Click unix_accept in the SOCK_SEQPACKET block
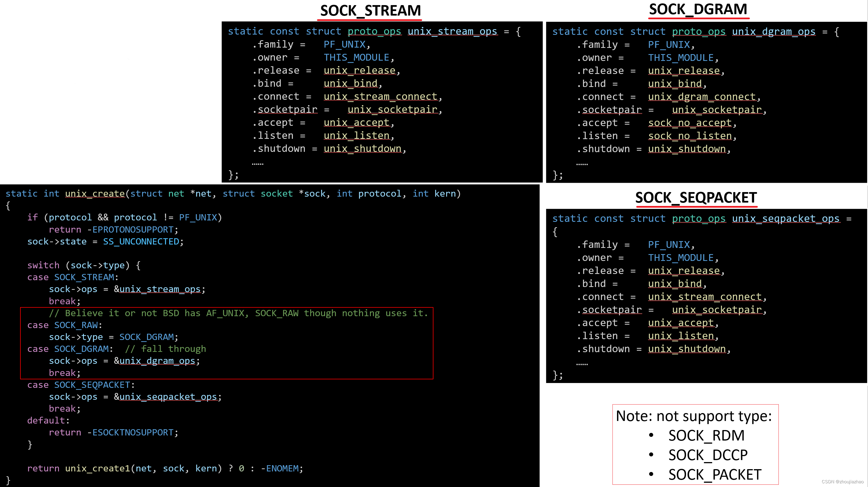Screen dimensions: 868x487 tap(681, 323)
